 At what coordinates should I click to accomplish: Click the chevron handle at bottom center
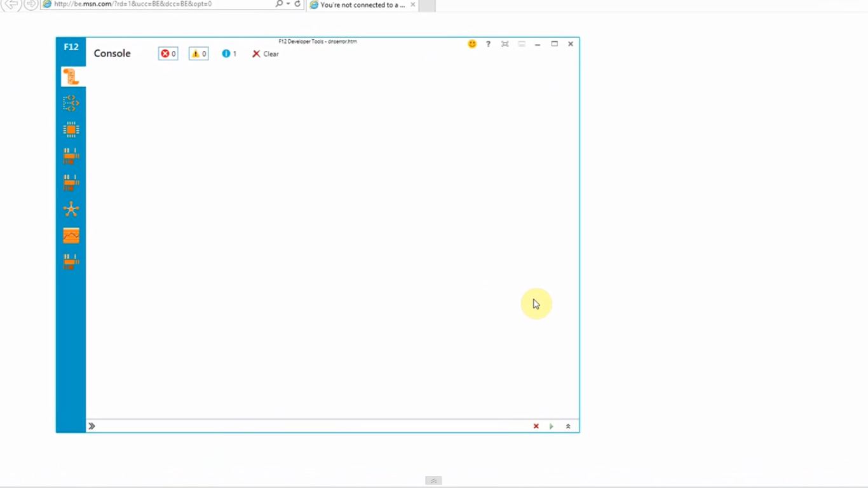pyautogui.click(x=433, y=481)
